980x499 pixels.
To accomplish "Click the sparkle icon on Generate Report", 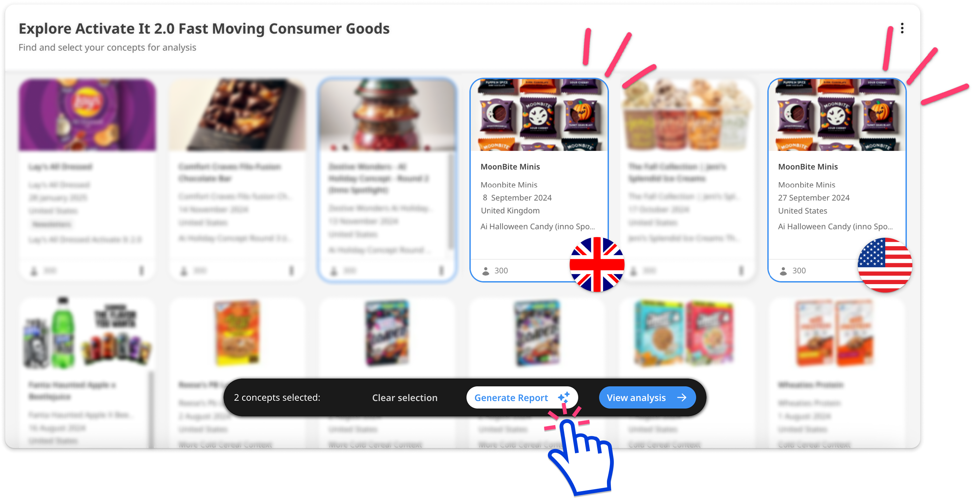I will [x=563, y=397].
